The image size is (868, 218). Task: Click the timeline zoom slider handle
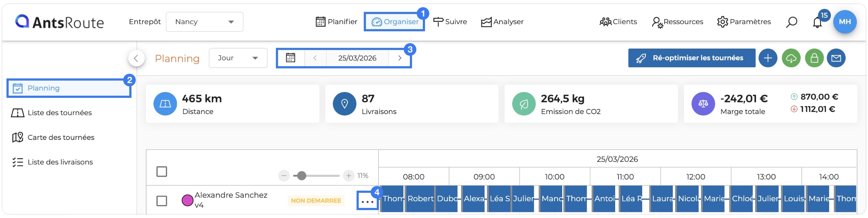[x=301, y=176]
